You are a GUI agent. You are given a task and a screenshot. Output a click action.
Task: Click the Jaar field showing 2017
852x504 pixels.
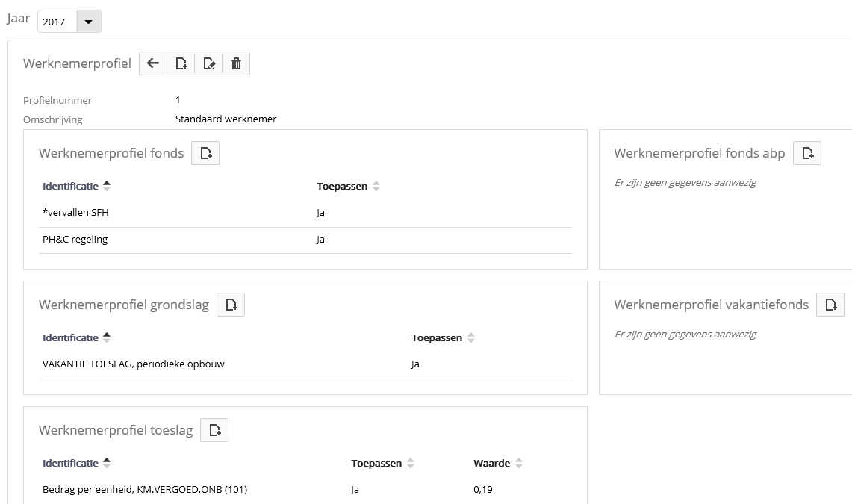pos(55,22)
